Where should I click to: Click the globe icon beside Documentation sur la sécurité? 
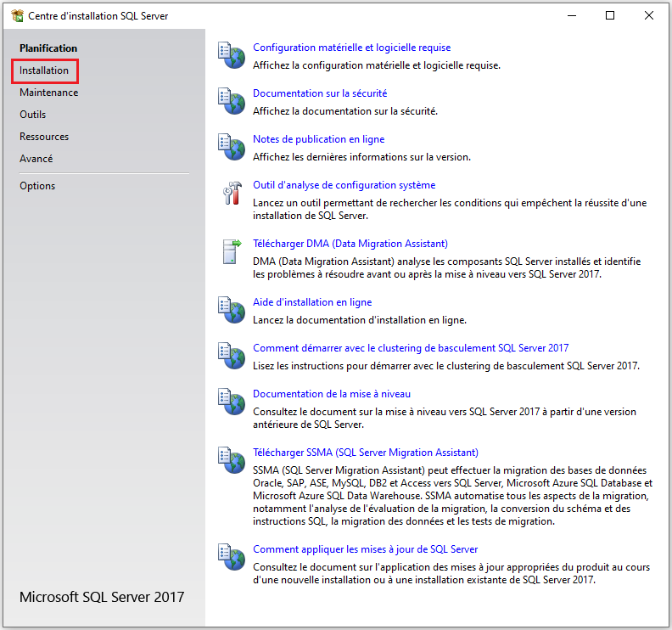(232, 101)
